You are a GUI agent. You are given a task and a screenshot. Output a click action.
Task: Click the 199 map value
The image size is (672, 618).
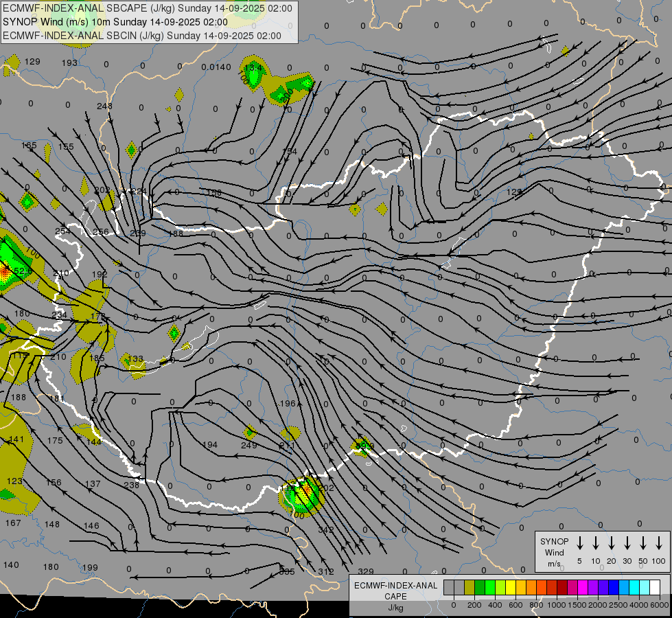[90, 567]
